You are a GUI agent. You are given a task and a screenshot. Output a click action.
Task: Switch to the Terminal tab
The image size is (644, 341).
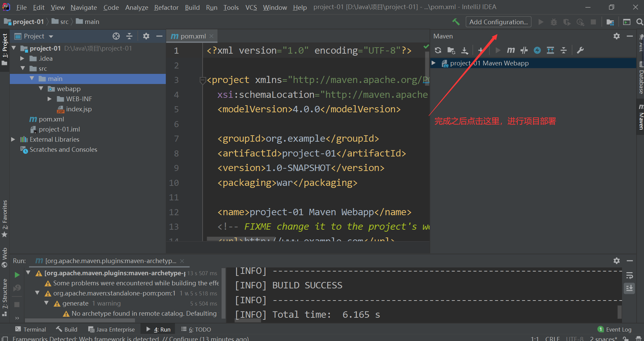(x=31, y=330)
